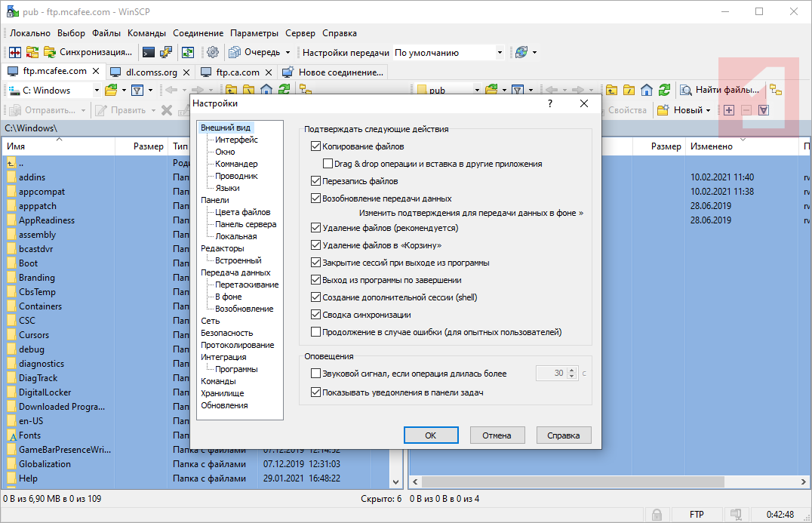Screen dimensions: 812x523
Task: Open the Справка menu in menu bar
Action: coord(339,33)
